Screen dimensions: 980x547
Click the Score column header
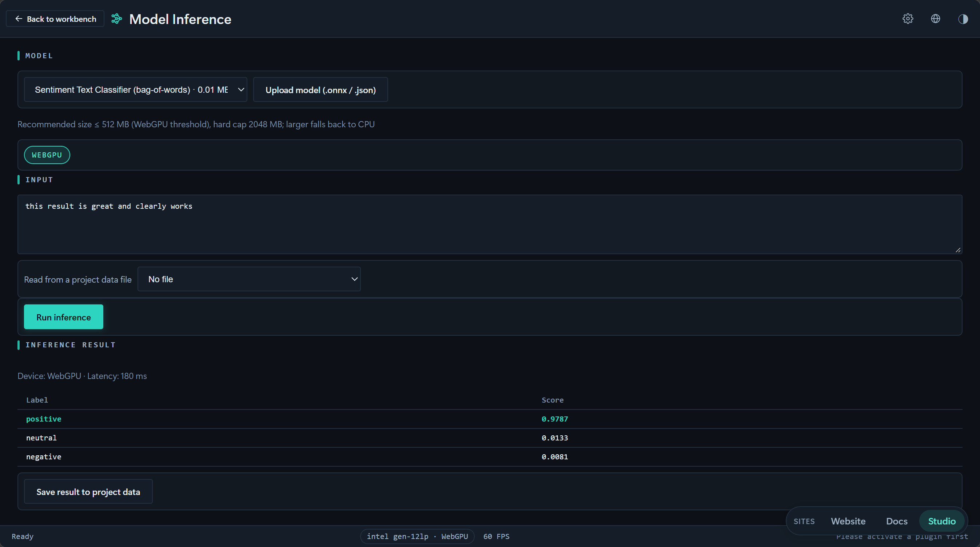pos(553,400)
